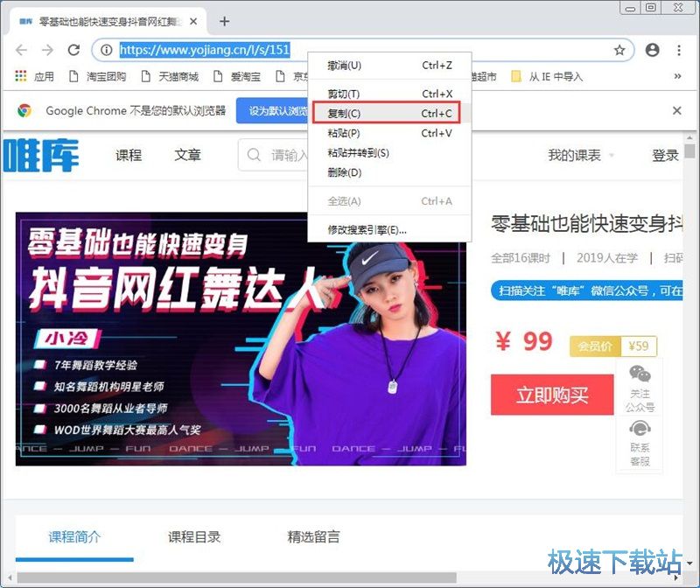Click the 登录 login link
This screenshot has height=588, width=700.
(665, 156)
